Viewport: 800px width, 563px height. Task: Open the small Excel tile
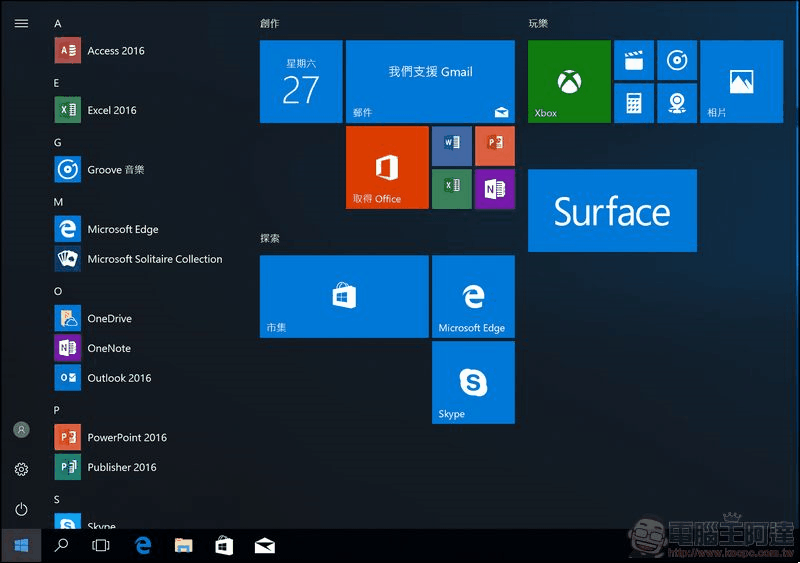(452, 189)
